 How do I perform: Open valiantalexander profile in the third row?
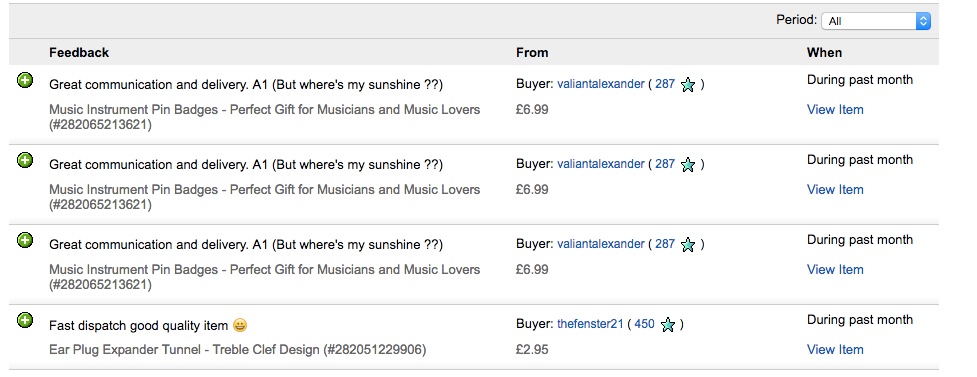point(601,244)
